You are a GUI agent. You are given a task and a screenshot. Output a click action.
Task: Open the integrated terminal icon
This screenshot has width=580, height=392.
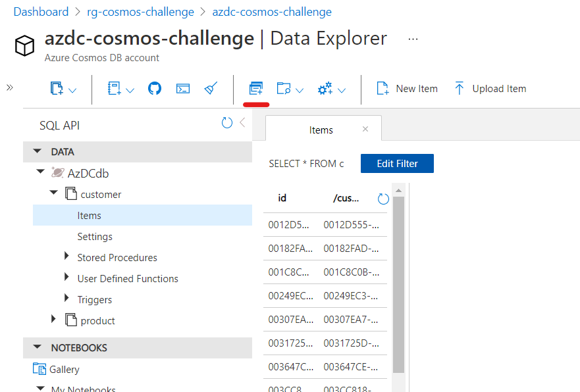pos(182,87)
